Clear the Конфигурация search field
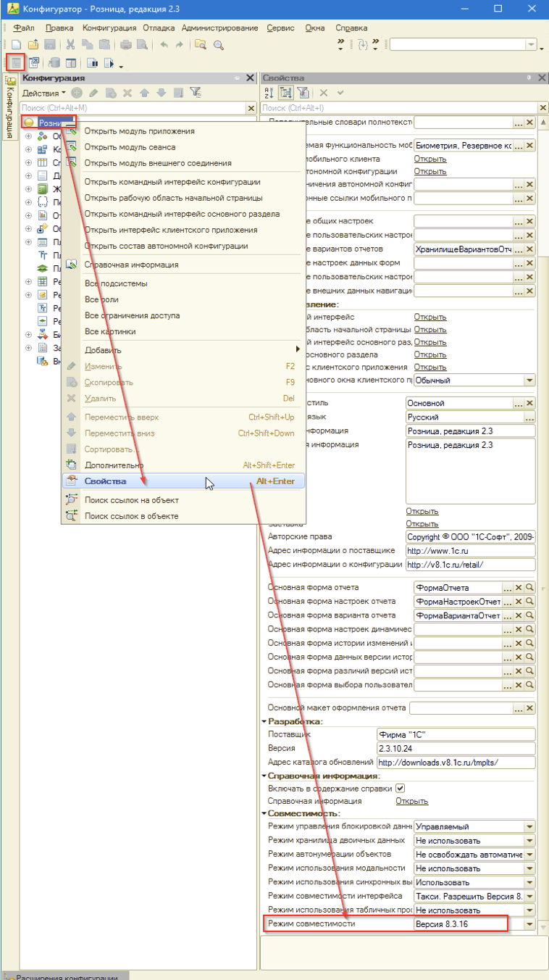 click(x=251, y=108)
